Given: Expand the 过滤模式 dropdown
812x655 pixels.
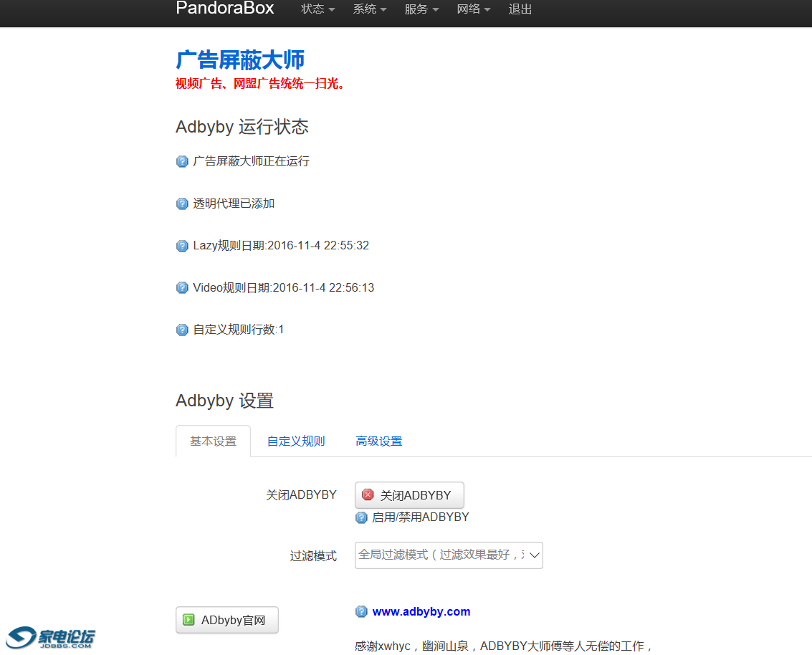Looking at the screenshot, I should point(449,555).
